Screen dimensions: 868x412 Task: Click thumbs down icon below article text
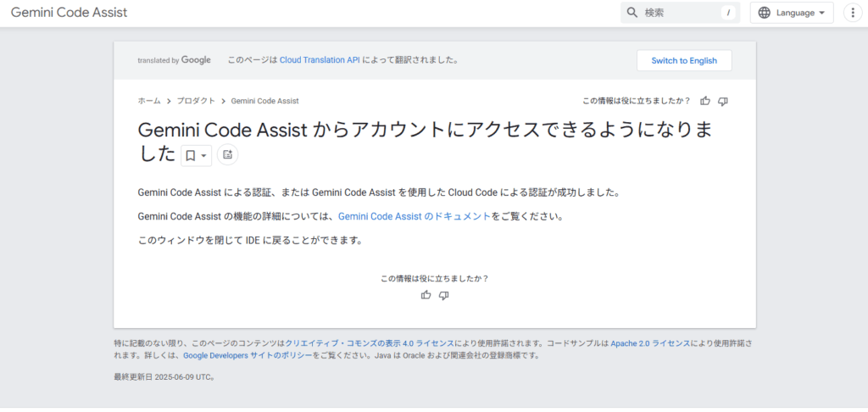(443, 295)
